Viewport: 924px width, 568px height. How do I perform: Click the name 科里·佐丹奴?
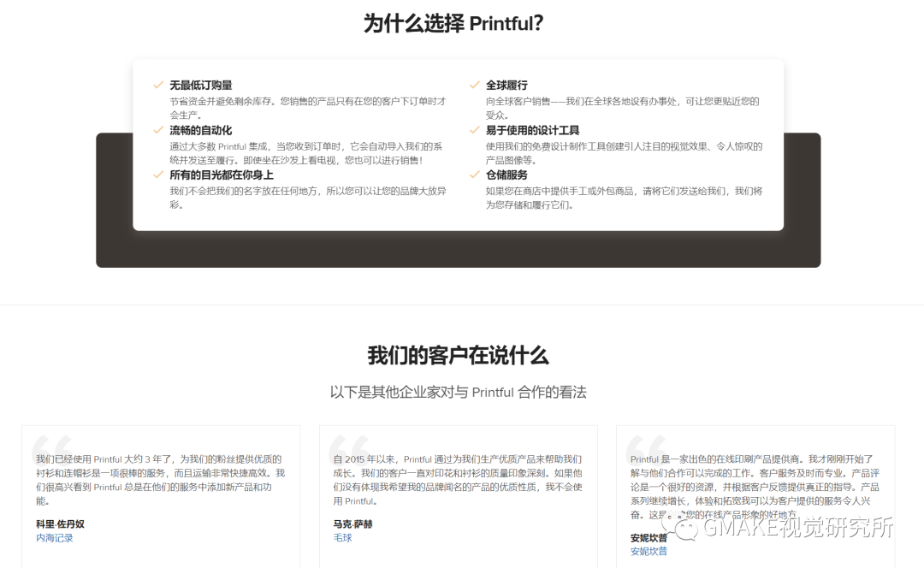(60, 524)
